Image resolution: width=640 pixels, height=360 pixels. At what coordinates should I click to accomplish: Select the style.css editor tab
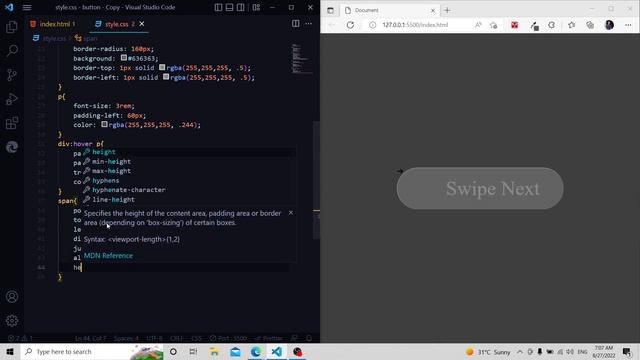coord(116,24)
